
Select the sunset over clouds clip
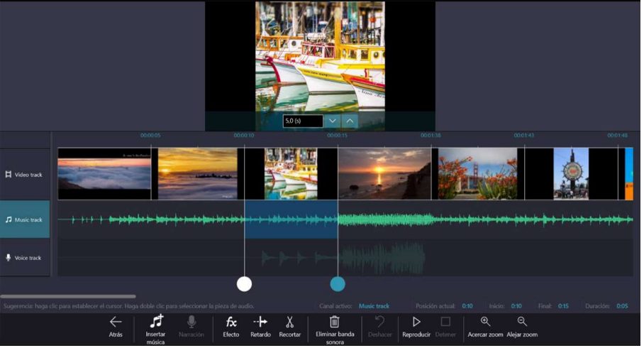point(197,174)
